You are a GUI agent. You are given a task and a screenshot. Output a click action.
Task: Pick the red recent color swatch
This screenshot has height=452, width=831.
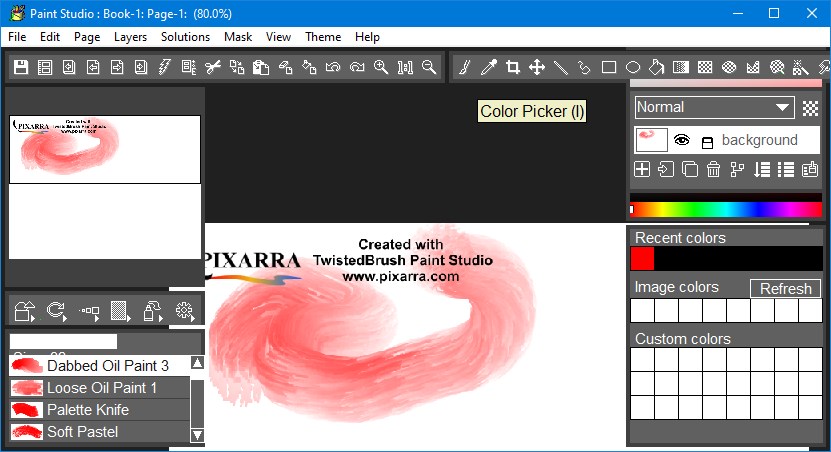pyautogui.click(x=642, y=259)
